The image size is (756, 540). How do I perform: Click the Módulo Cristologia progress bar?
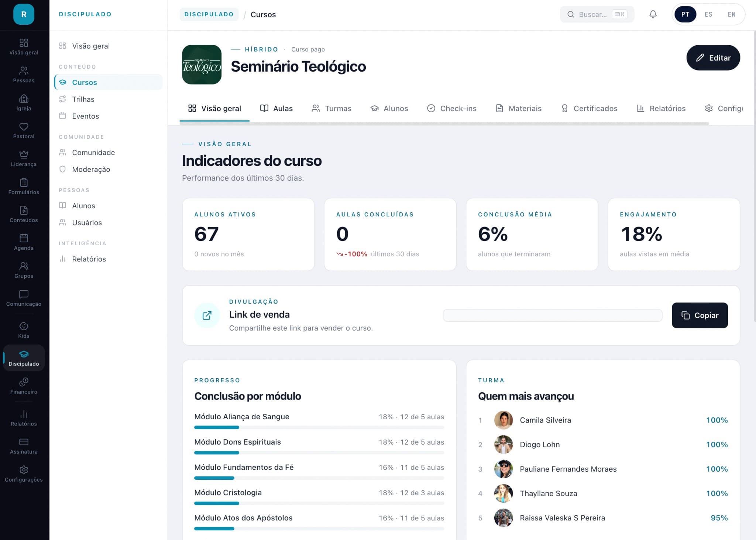(x=319, y=503)
